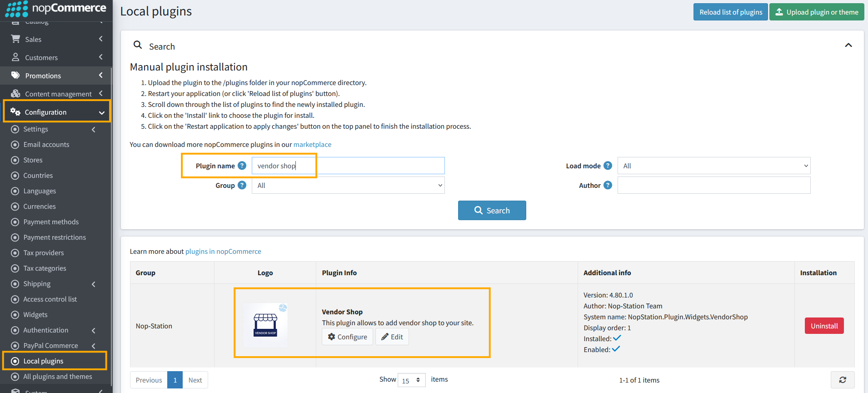Screen dimensions: 868x393
Task: Click the Load mode help icon
Action: pyautogui.click(x=608, y=166)
